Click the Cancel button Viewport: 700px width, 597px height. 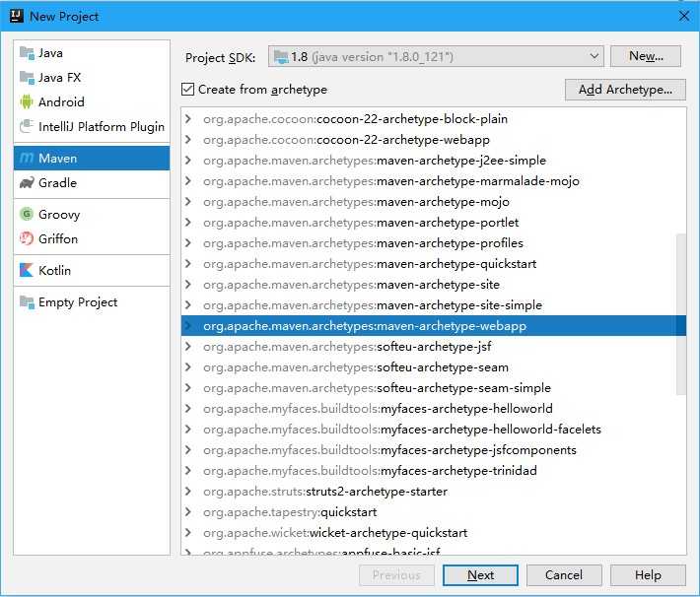click(564, 575)
